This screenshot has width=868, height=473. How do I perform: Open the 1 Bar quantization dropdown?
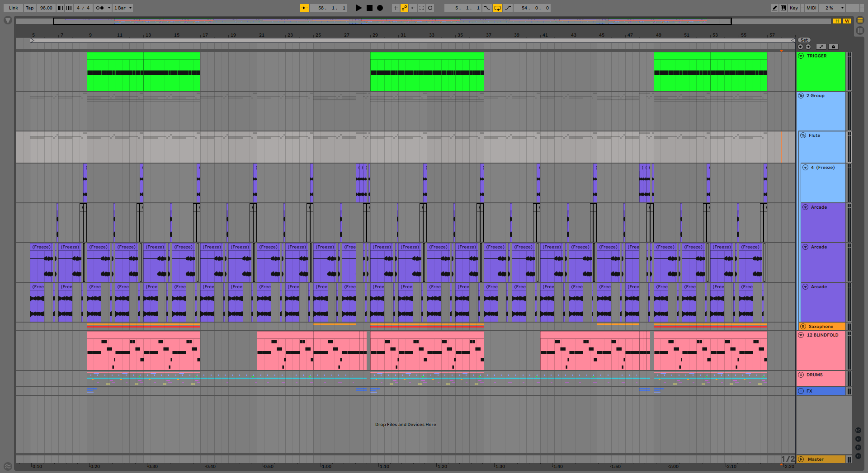[x=123, y=8]
